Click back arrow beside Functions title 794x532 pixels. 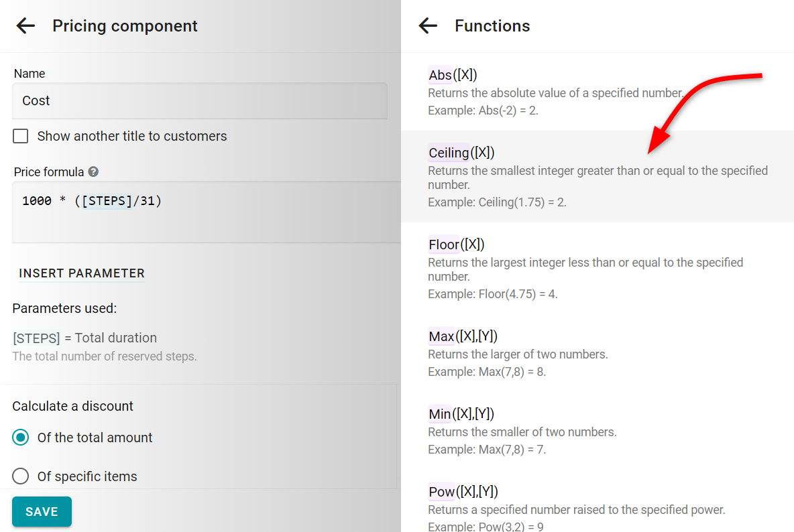tap(428, 26)
